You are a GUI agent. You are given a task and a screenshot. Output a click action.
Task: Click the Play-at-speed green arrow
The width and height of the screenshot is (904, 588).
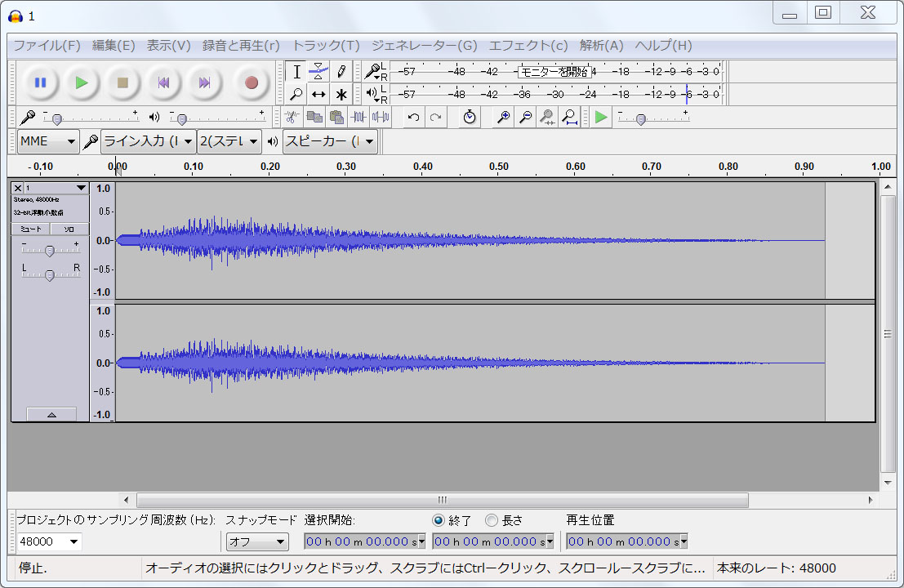(x=601, y=118)
